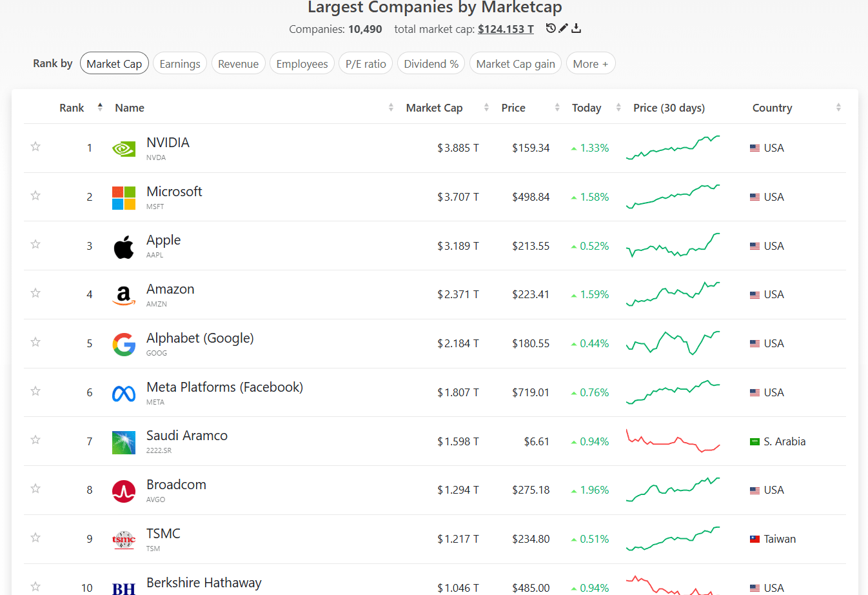This screenshot has width=868, height=595.
Task: Click the Taiwan flag icon
Action: click(755, 540)
